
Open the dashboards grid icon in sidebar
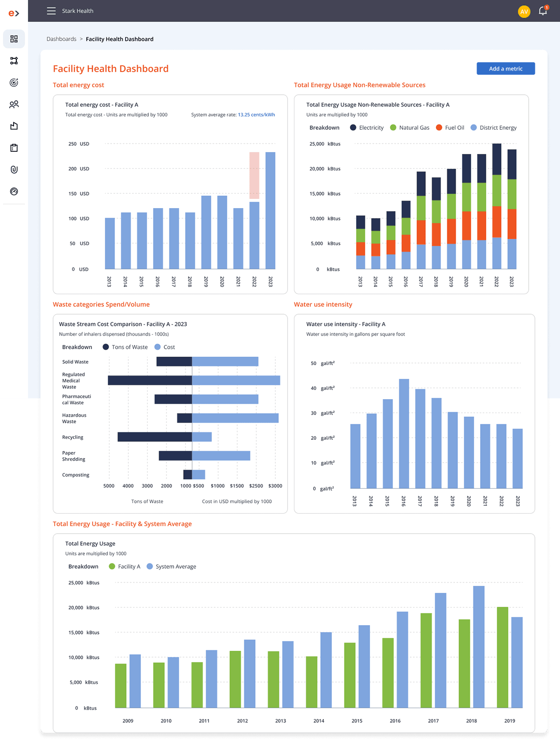coord(14,39)
